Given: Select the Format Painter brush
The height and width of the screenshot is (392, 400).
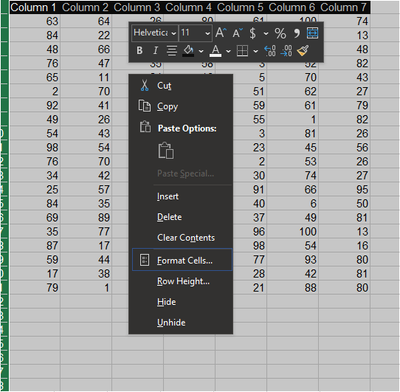Looking at the screenshot, I should pos(303,51).
